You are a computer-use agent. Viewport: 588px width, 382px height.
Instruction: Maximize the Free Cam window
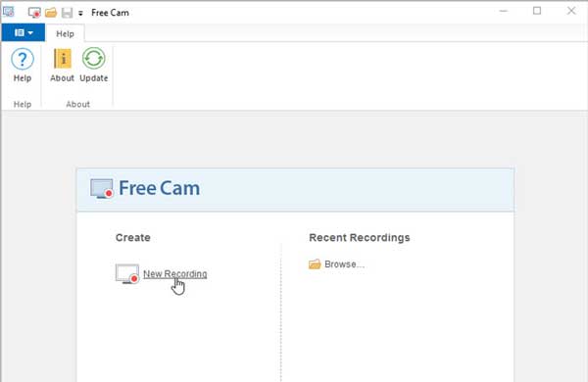(x=537, y=11)
